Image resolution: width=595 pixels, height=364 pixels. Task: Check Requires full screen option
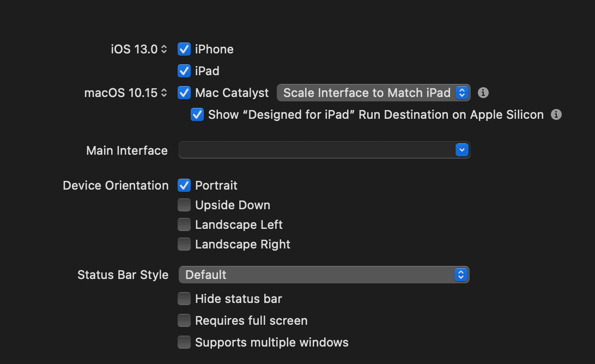click(x=184, y=320)
